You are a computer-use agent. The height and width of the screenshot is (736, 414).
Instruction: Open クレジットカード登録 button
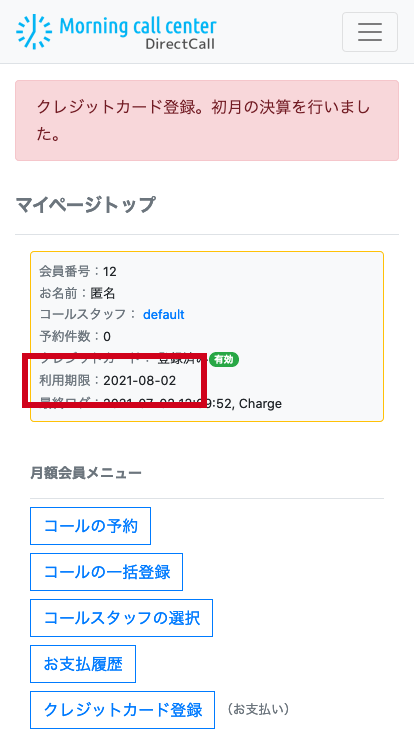click(123, 710)
